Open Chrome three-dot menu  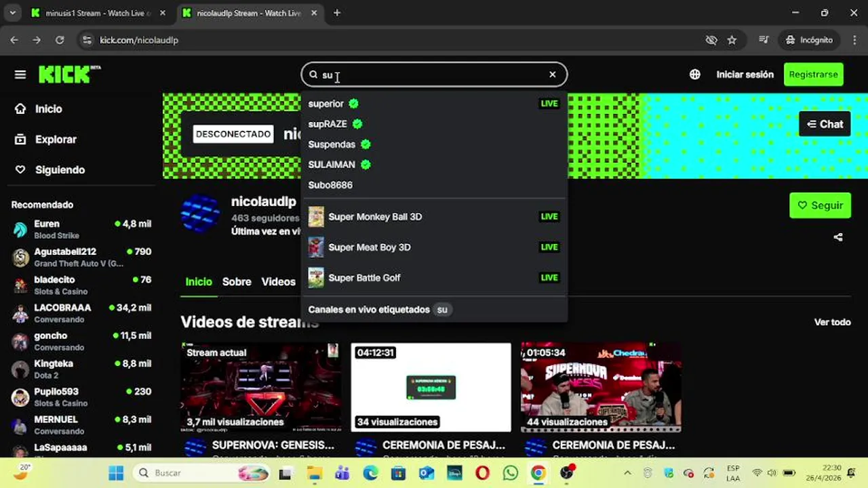click(853, 40)
